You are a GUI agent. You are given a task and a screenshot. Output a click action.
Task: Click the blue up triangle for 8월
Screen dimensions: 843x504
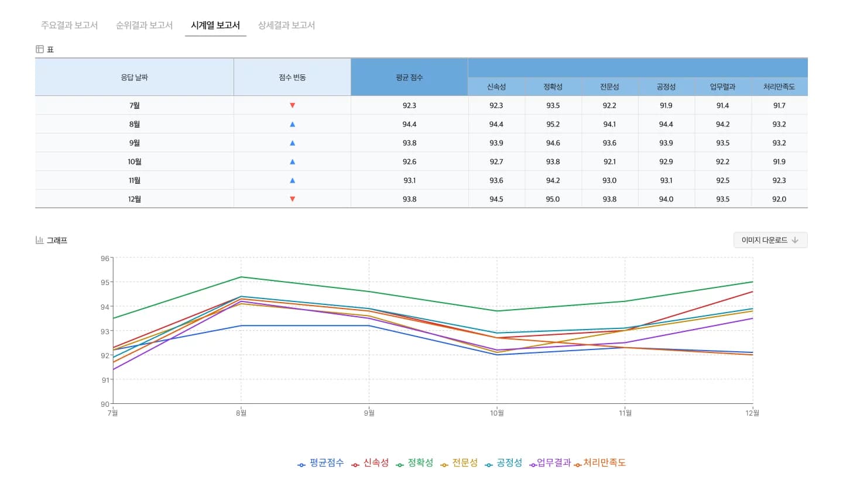(x=292, y=124)
